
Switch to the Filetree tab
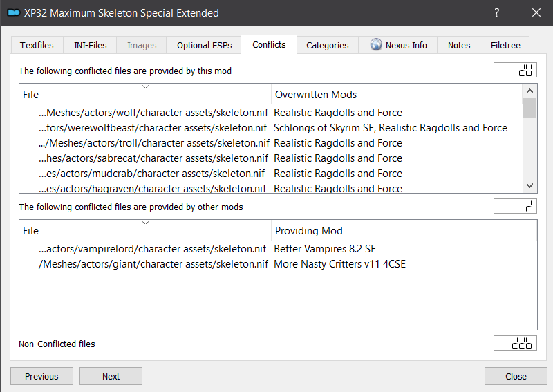click(x=505, y=45)
